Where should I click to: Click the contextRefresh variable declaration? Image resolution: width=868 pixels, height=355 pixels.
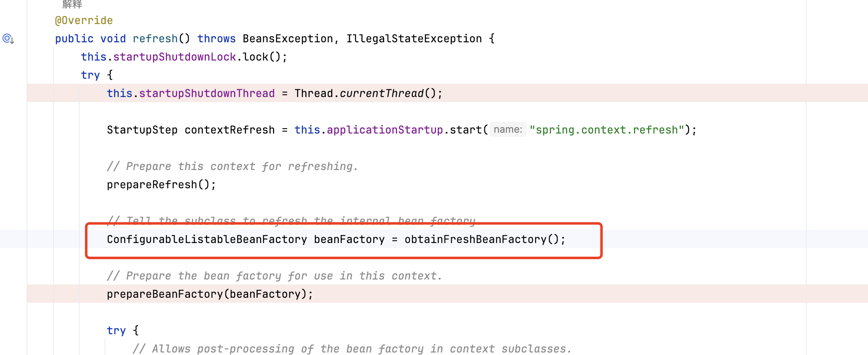229,130
